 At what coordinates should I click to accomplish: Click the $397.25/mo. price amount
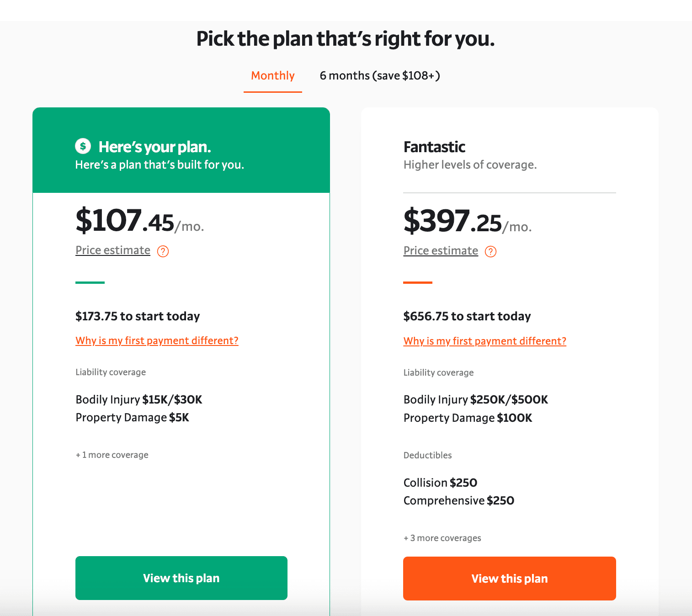click(x=467, y=222)
